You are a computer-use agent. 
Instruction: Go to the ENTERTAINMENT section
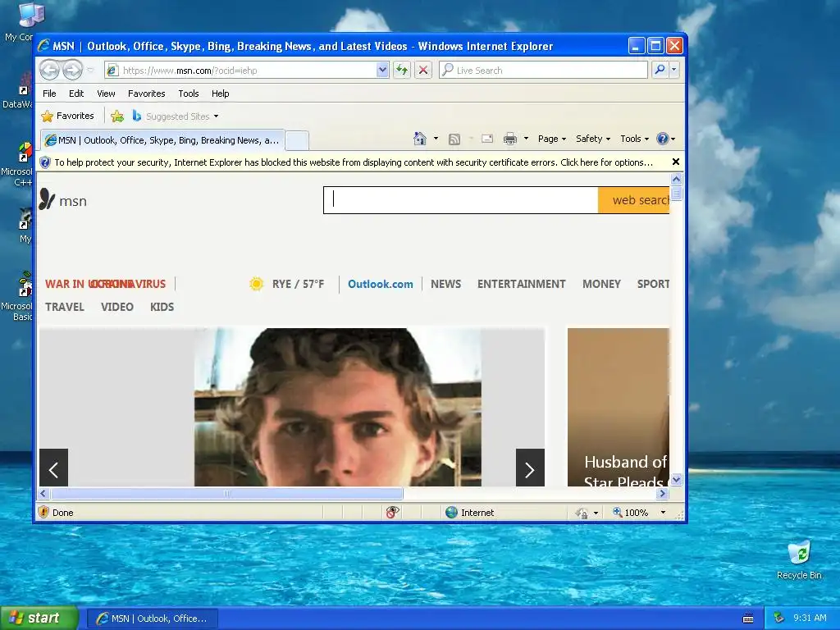[521, 284]
